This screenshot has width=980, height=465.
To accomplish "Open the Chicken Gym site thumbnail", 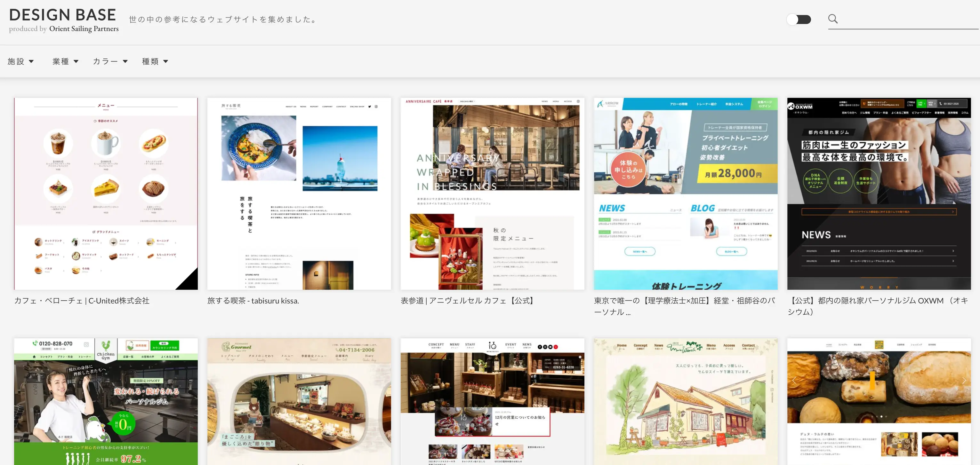I will pyautogui.click(x=106, y=401).
